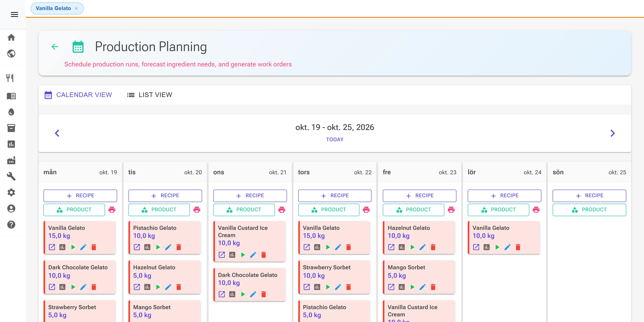Open Friday's Hazelnut Gelato in new window
The height and width of the screenshot is (322, 644).
click(391, 247)
